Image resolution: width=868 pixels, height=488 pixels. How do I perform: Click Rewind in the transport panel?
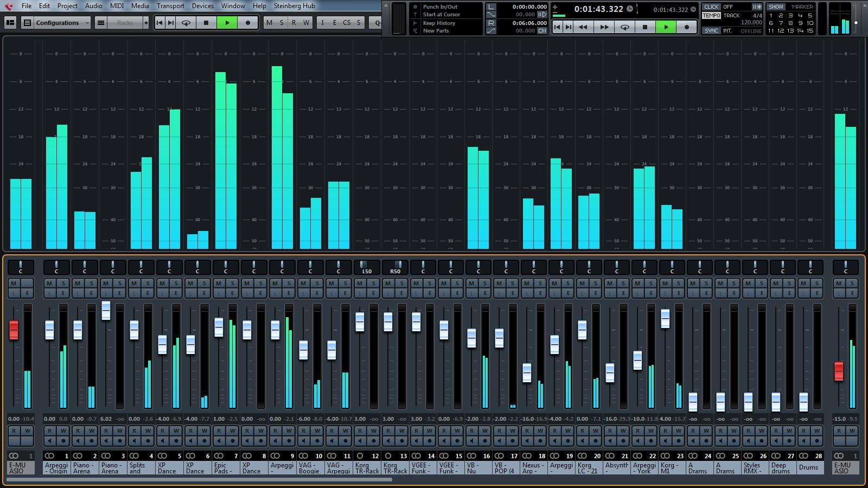pos(583,27)
